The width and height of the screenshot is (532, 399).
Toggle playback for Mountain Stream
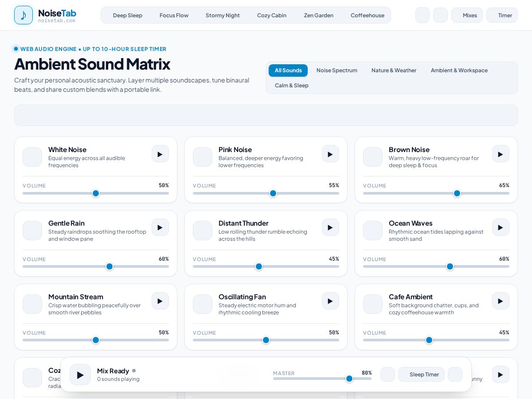[x=160, y=301]
